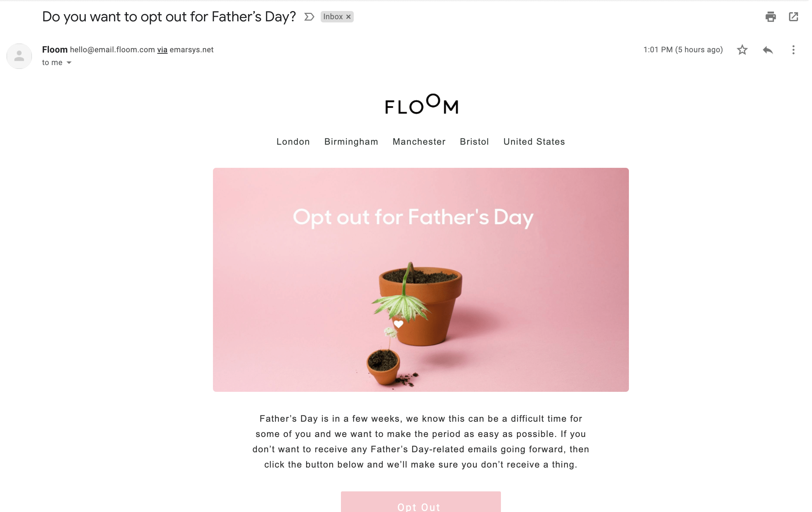The width and height of the screenshot is (812, 512).
Task: Select the Bristol link
Action: coord(474,142)
